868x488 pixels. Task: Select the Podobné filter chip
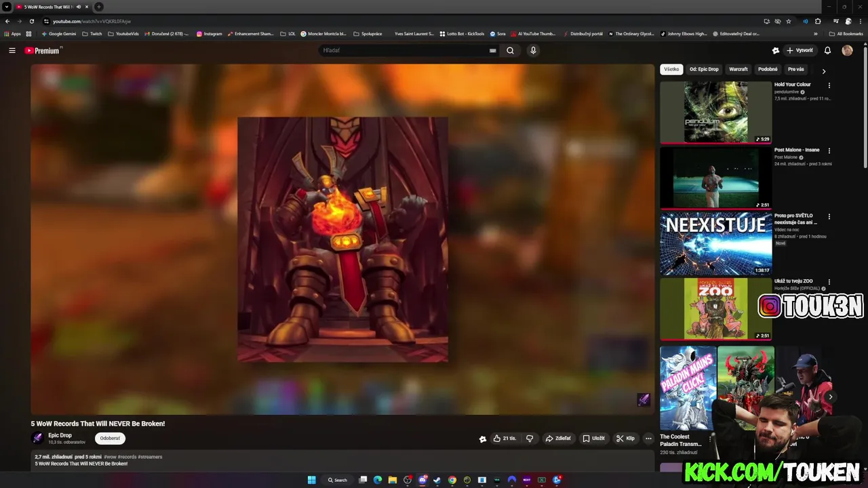[x=768, y=69]
